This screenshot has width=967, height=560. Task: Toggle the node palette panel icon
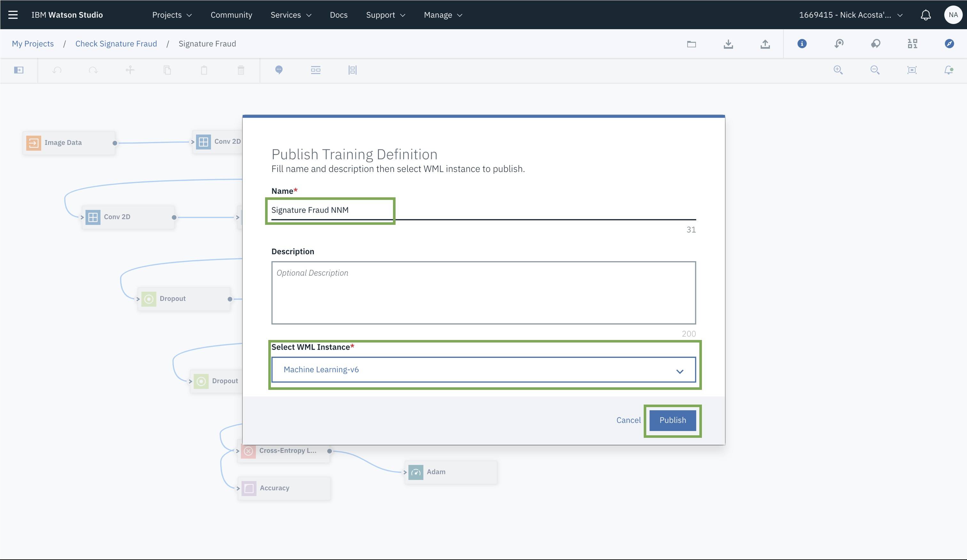click(x=19, y=70)
